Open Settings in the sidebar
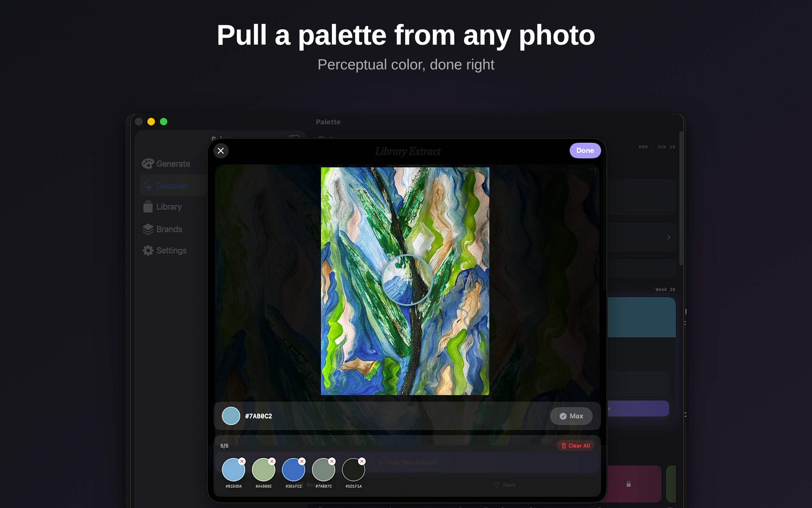 pyautogui.click(x=164, y=250)
